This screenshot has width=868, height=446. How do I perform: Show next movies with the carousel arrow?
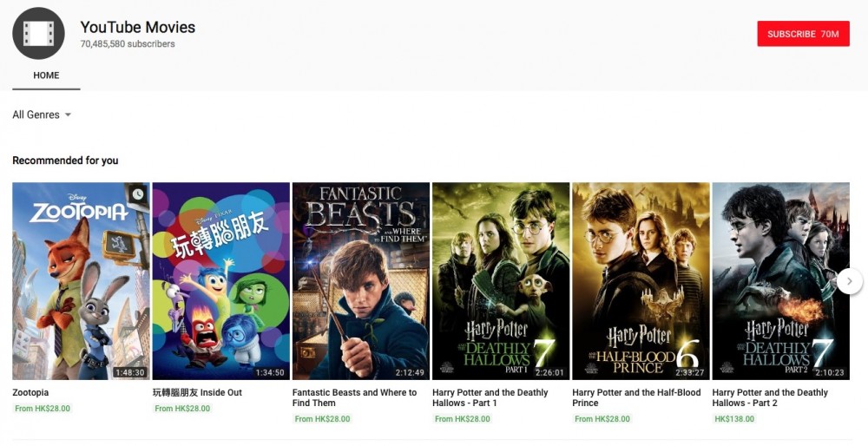click(849, 281)
